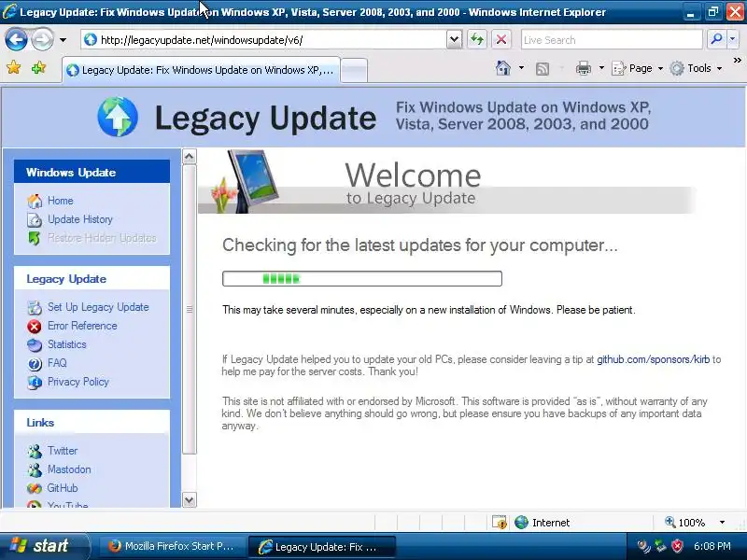Click the Set Up Legacy Update icon
This screenshot has height=560, width=747.
[x=35, y=308]
